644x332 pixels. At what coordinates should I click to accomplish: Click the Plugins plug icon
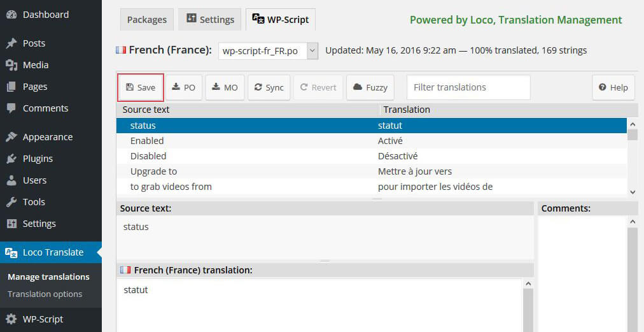(11, 159)
